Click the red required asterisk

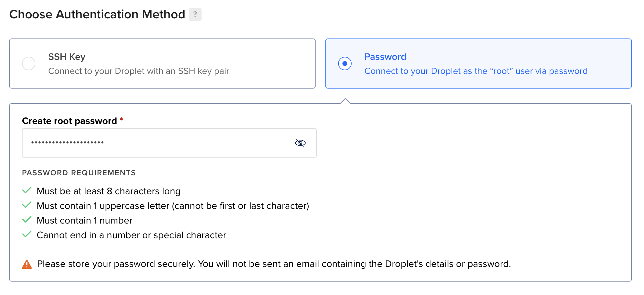coord(121,119)
